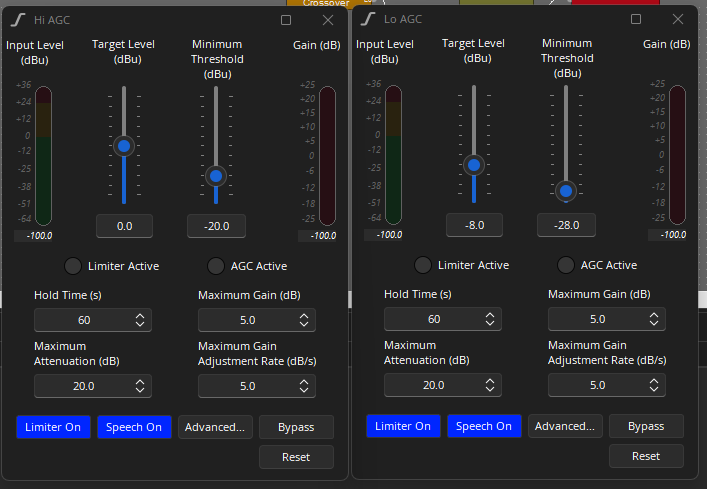Click Lo AGC Gain Adjustment Rate stepper arrows
Screen dimensions: 707x489
tap(654, 385)
